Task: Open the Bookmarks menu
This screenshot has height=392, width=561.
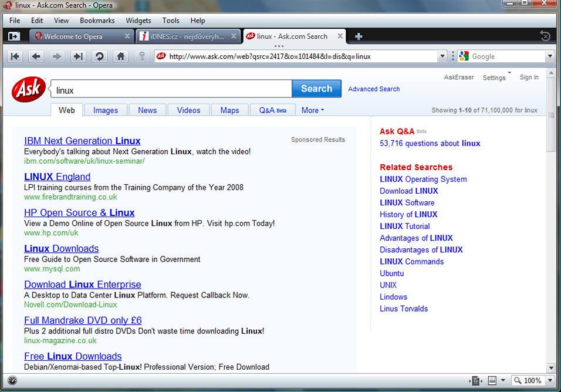Action: click(97, 21)
